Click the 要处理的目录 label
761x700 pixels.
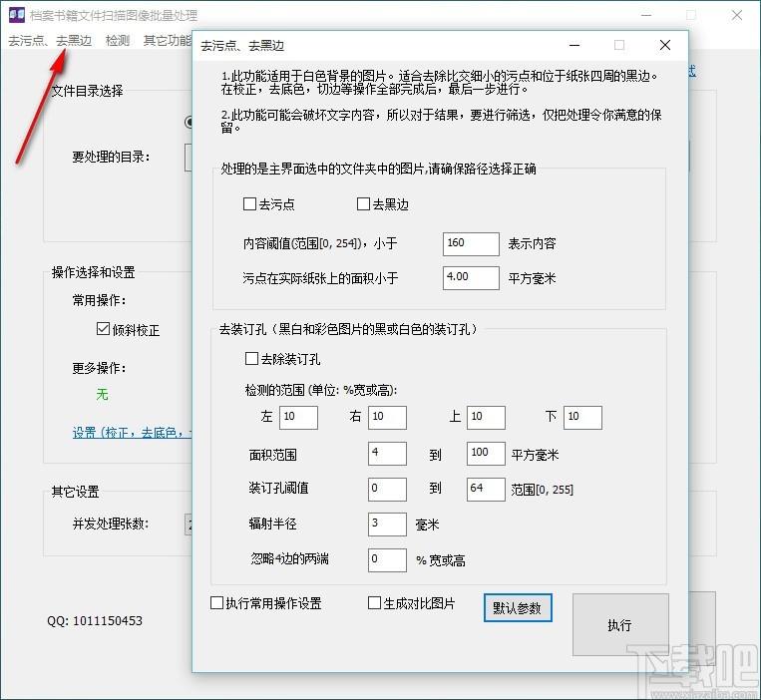tap(111, 157)
